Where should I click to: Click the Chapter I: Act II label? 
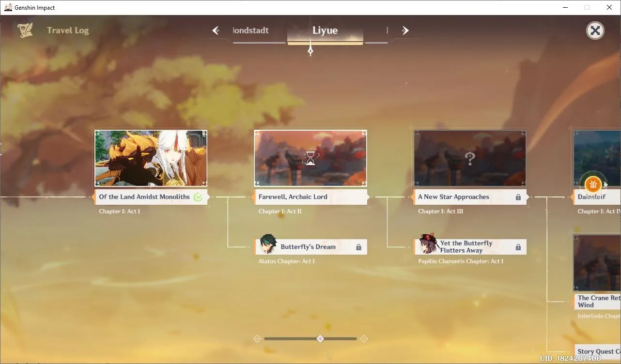tap(280, 212)
